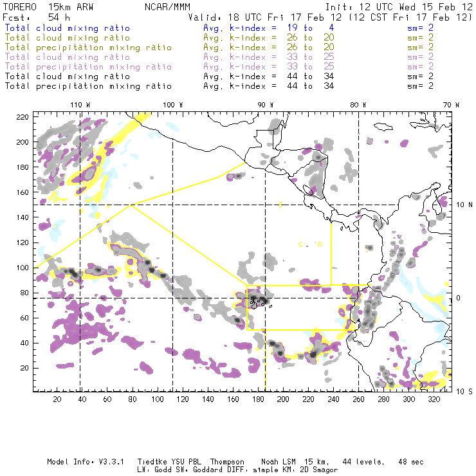Click the '110 W' longitude label
The image size is (476, 476).
tap(80, 105)
